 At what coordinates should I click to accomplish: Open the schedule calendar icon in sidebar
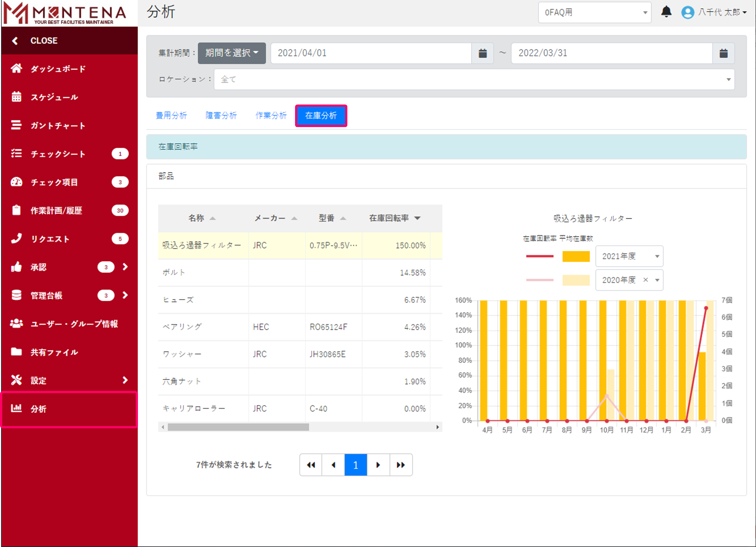click(x=16, y=97)
